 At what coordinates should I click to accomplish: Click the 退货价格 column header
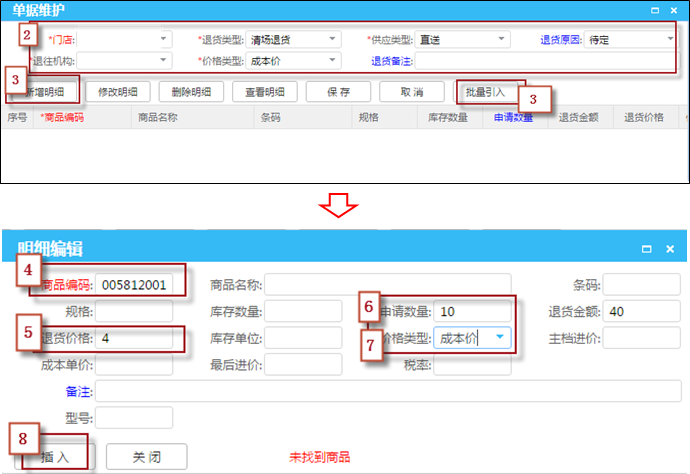coord(644,118)
